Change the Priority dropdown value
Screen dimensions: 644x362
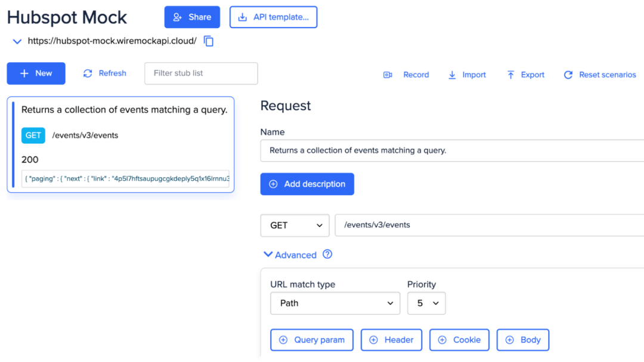pos(426,304)
